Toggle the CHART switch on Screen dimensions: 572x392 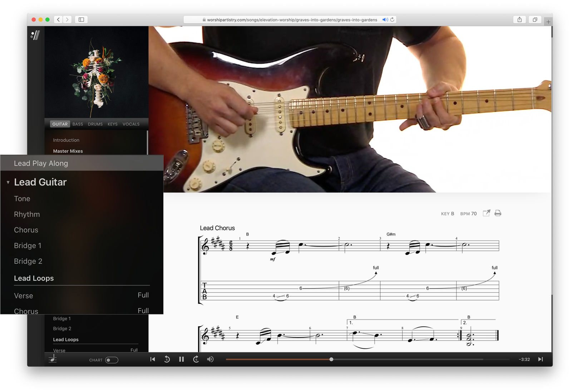[x=112, y=360]
